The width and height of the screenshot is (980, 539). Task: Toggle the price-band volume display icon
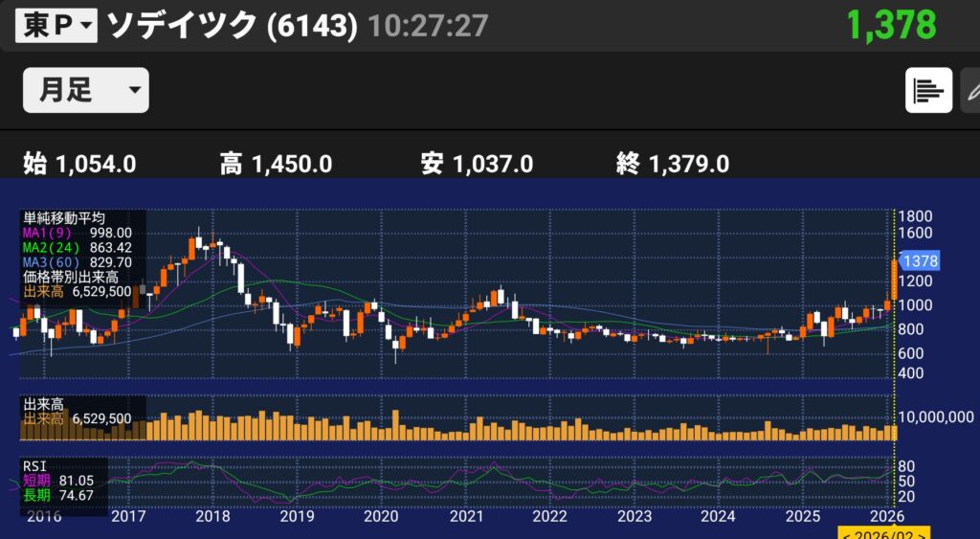(928, 91)
